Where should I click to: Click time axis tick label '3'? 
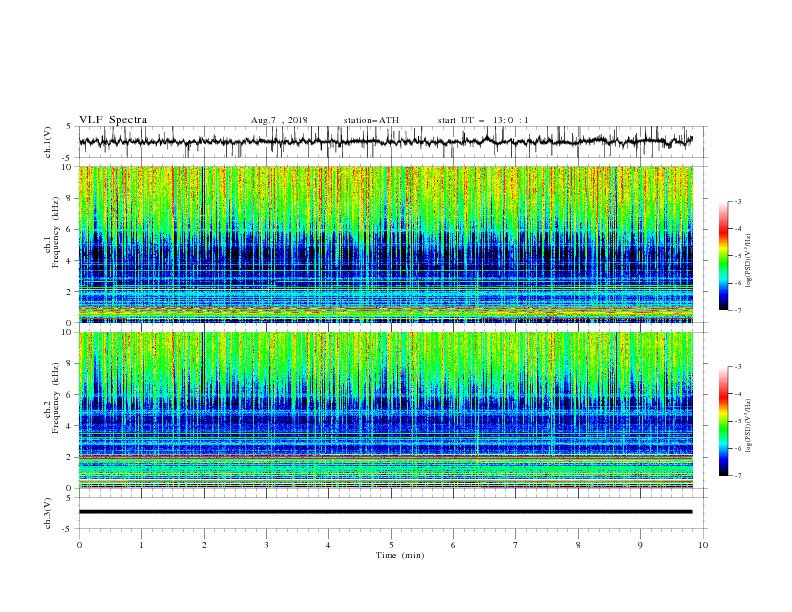[x=266, y=545]
